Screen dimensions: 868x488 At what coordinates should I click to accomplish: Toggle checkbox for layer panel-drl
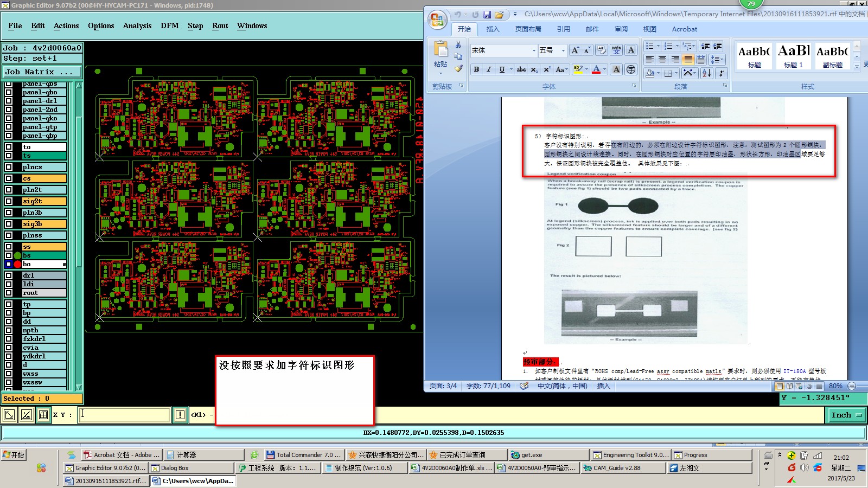click(x=9, y=101)
